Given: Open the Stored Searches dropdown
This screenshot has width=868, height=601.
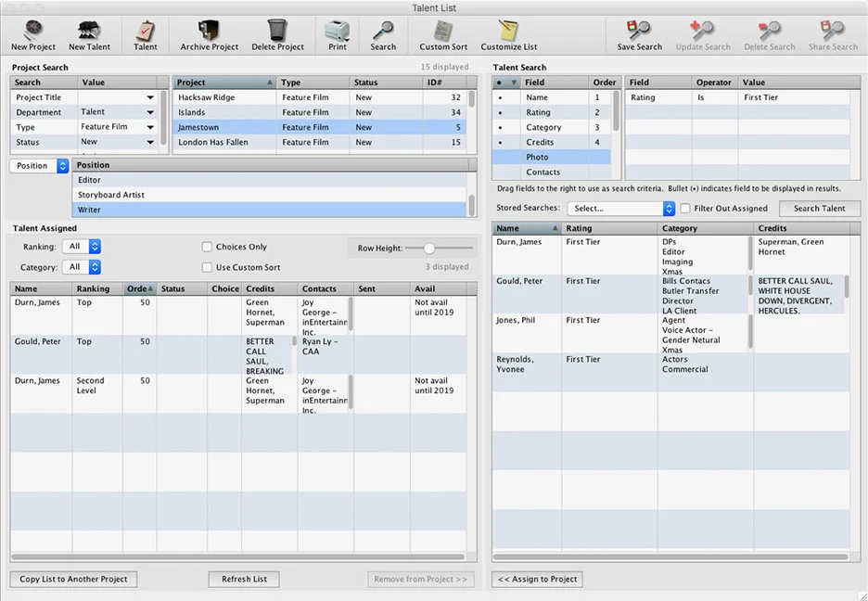Looking at the screenshot, I should (x=621, y=209).
